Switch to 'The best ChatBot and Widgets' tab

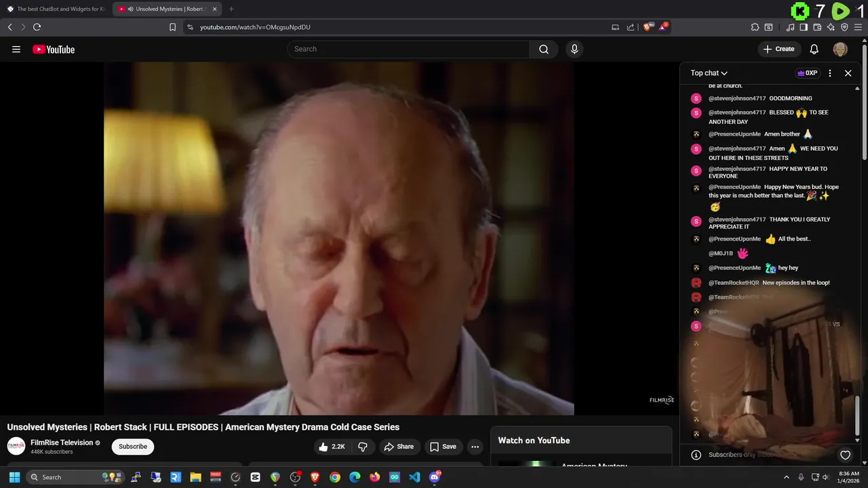pos(56,9)
